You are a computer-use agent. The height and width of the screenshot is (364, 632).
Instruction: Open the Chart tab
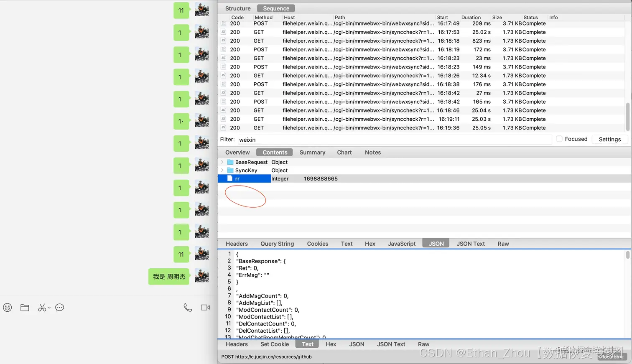pos(344,153)
